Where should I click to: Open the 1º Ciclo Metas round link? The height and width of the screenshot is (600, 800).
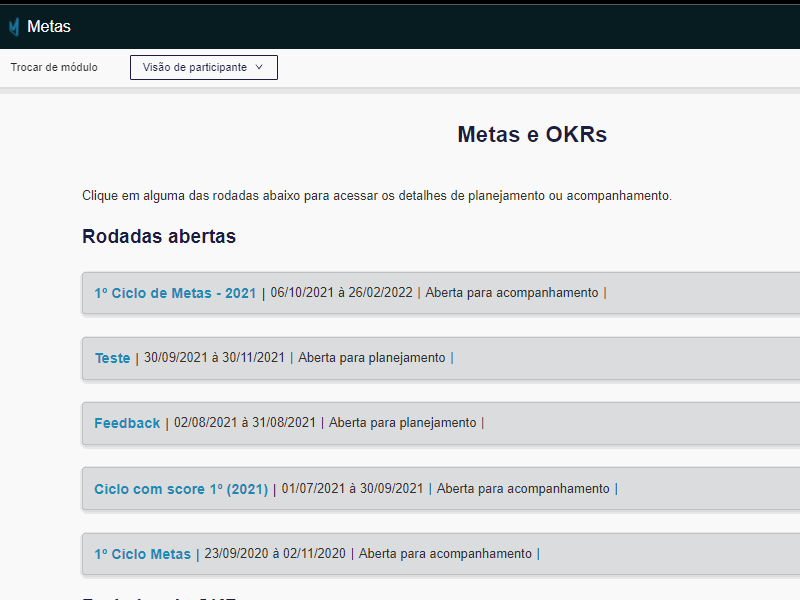coord(142,554)
